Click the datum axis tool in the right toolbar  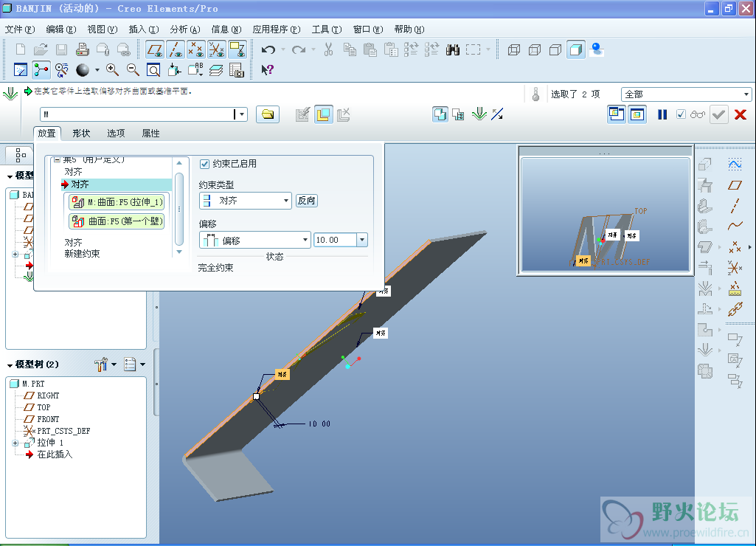pyautogui.click(x=735, y=206)
